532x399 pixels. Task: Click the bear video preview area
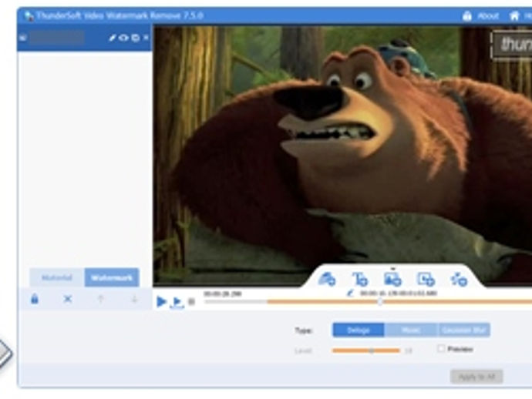click(342, 156)
